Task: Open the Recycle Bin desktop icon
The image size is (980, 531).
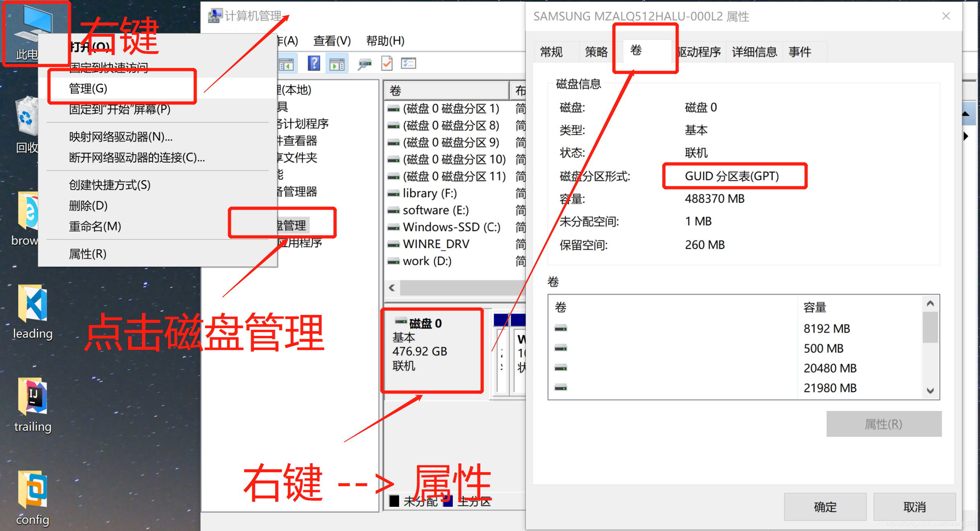Action: pyautogui.click(x=27, y=125)
